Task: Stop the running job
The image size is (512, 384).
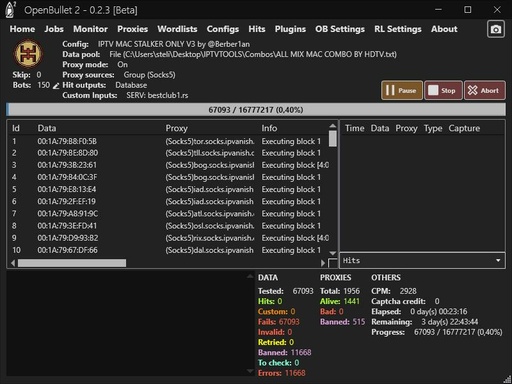Action: tap(443, 90)
